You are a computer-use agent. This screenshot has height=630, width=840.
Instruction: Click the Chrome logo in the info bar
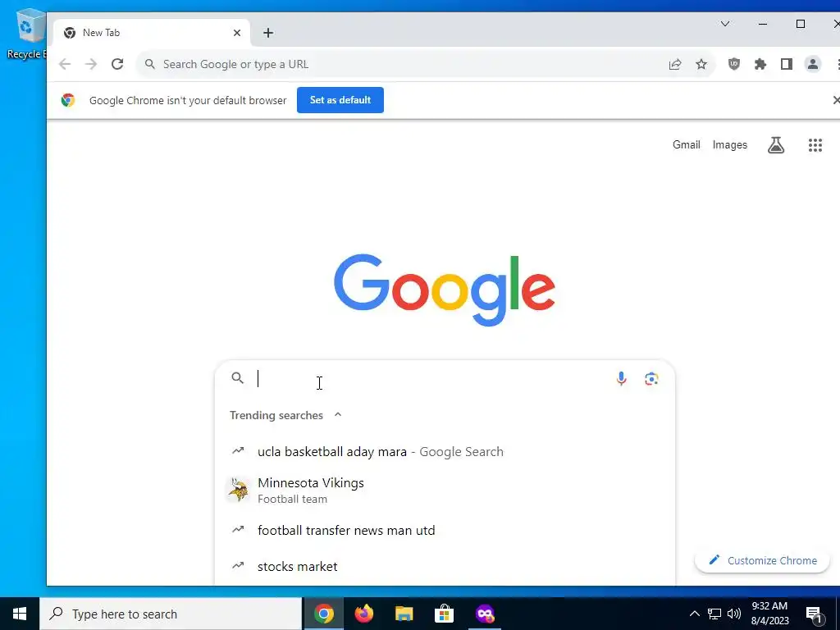click(68, 100)
